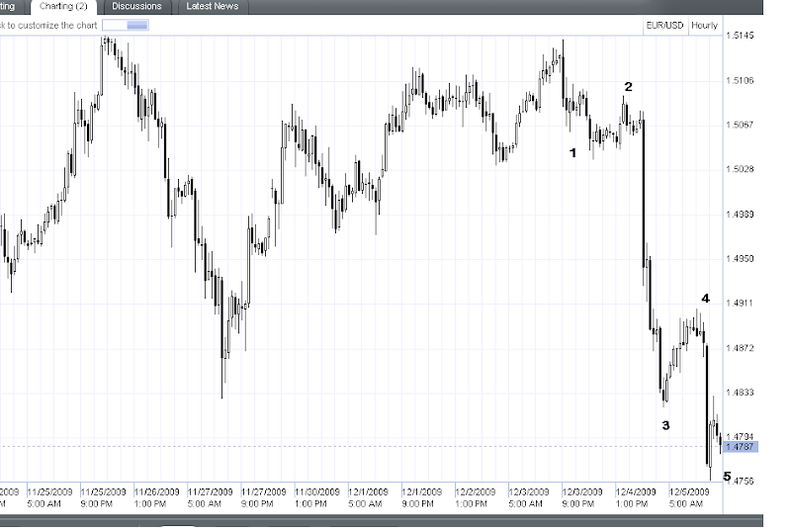Open the Discussions tab
This screenshot has width=791, height=532.
(136, 7)
